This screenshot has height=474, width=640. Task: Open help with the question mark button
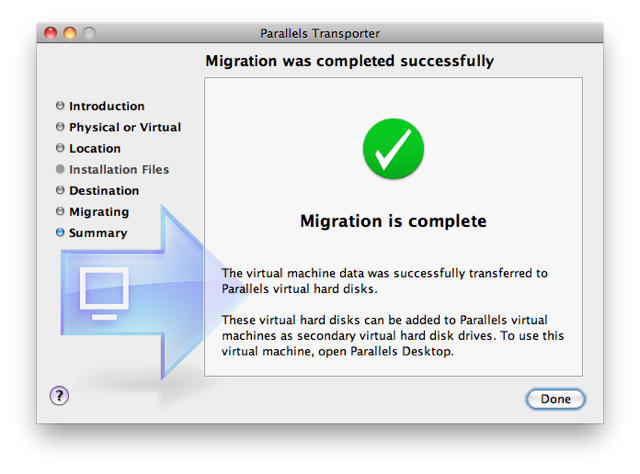coord(60,396)
